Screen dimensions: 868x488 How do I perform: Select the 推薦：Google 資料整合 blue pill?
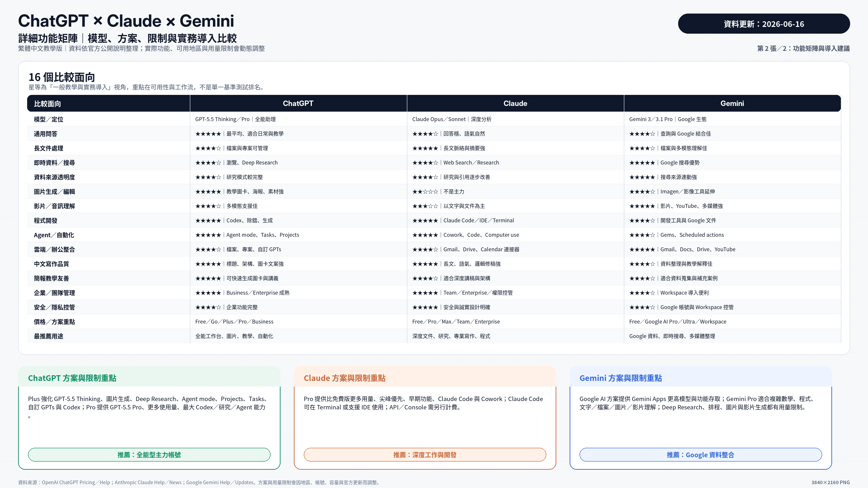point(700,455)
